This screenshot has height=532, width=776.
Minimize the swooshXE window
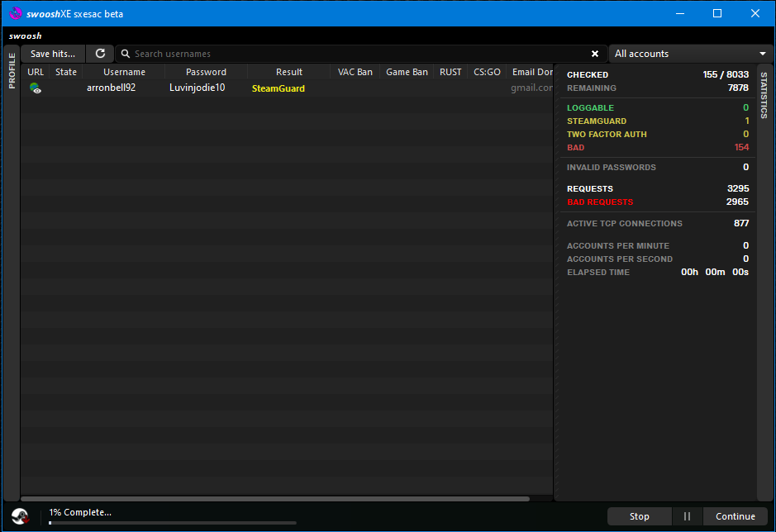pyautogui.click(x=680, y=13)
